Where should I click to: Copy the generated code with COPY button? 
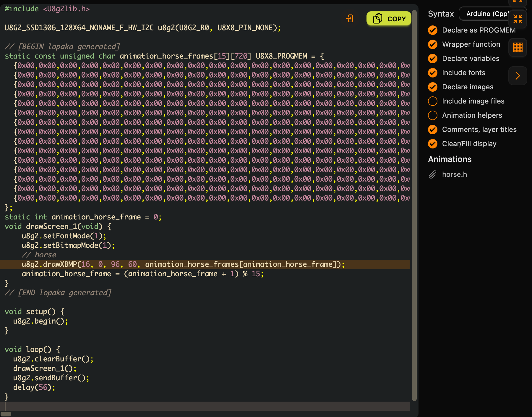pos(389,19)
